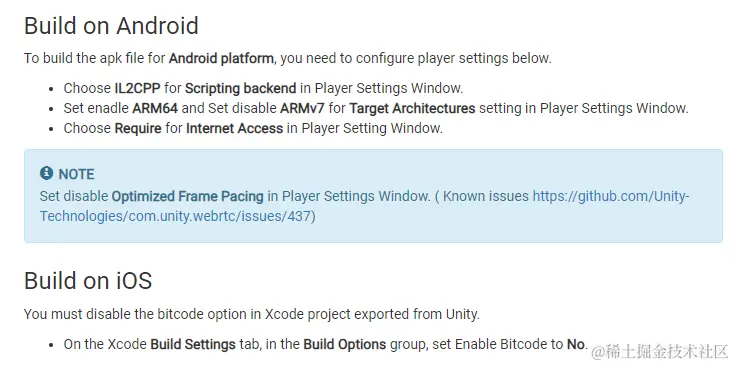The width and height of the screenshot is (734, 366).
Task: Click the bold Build Options text
Action: click(345, 345)
